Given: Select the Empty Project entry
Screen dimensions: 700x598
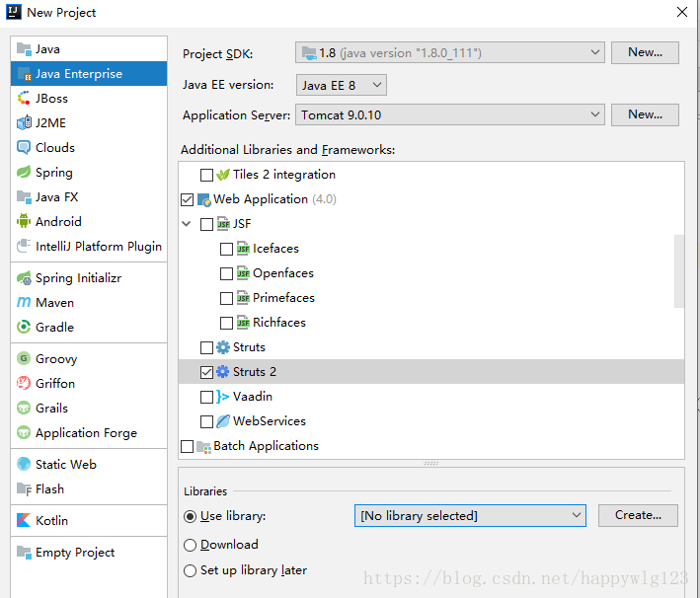Looking at the screenshot, I should [x=89, y=552].
